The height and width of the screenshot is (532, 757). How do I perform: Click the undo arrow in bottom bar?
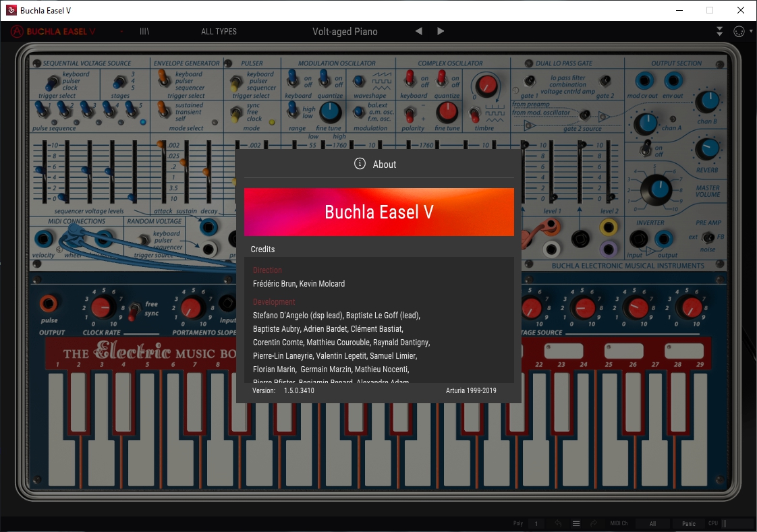(558, 523)
